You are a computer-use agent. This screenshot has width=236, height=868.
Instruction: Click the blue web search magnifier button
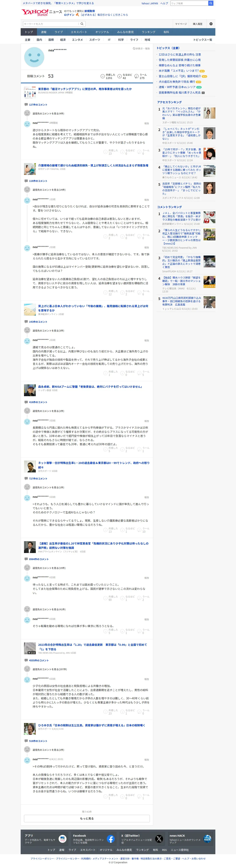[x=211, y=3]
